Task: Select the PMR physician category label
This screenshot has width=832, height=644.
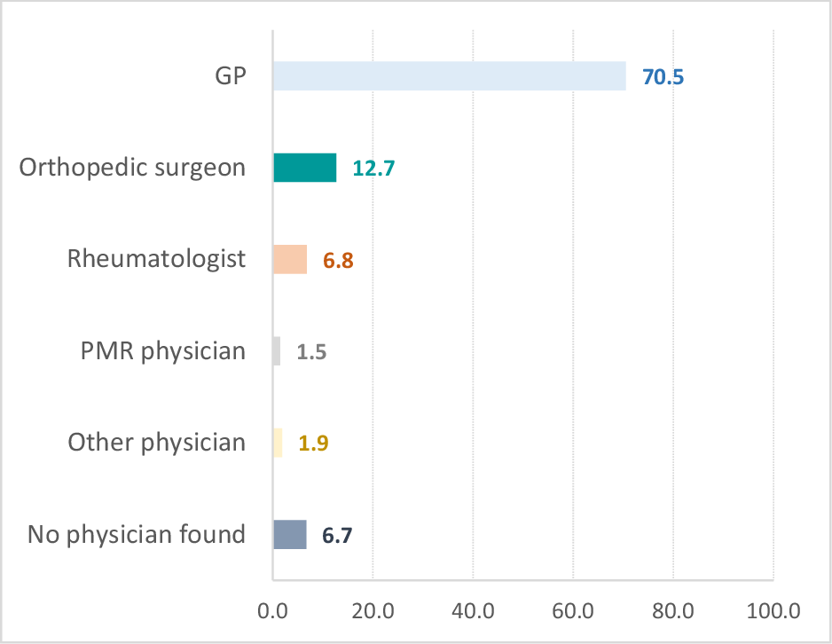Action: [162, 351]
